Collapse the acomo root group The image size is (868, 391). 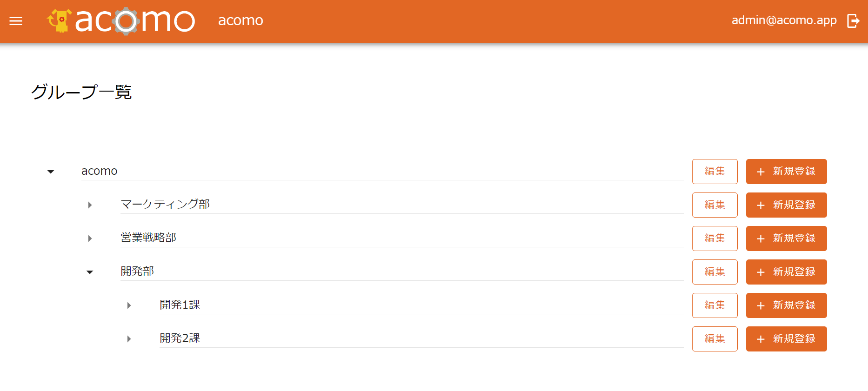(x=51, y=172)
